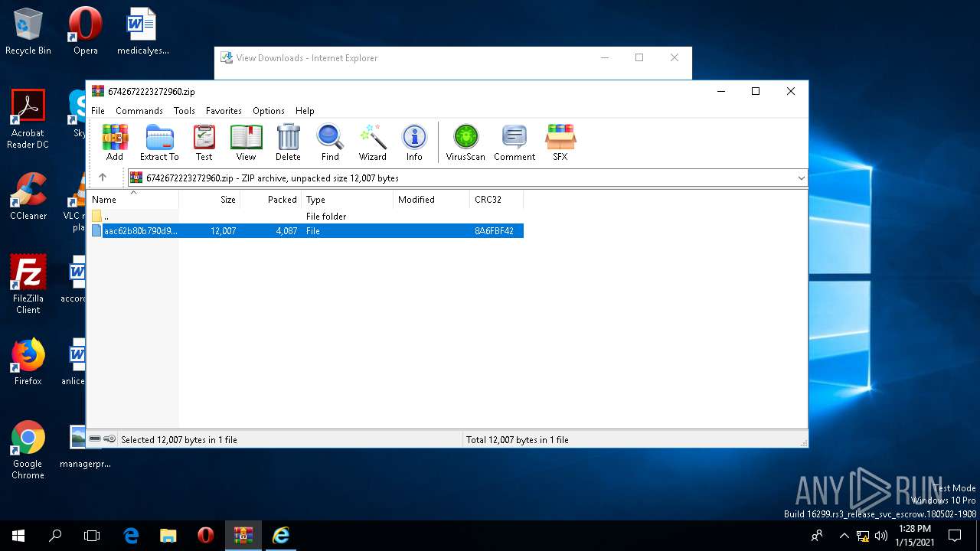Click the WinRAR taskbar button
This screenshot has height=551, width=980.
243,536
